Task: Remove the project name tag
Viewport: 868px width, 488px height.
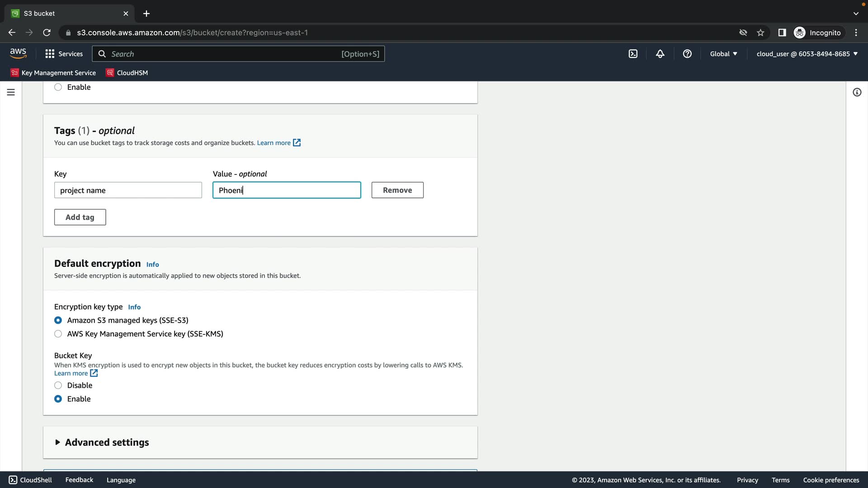Action: tap(397, 190)
